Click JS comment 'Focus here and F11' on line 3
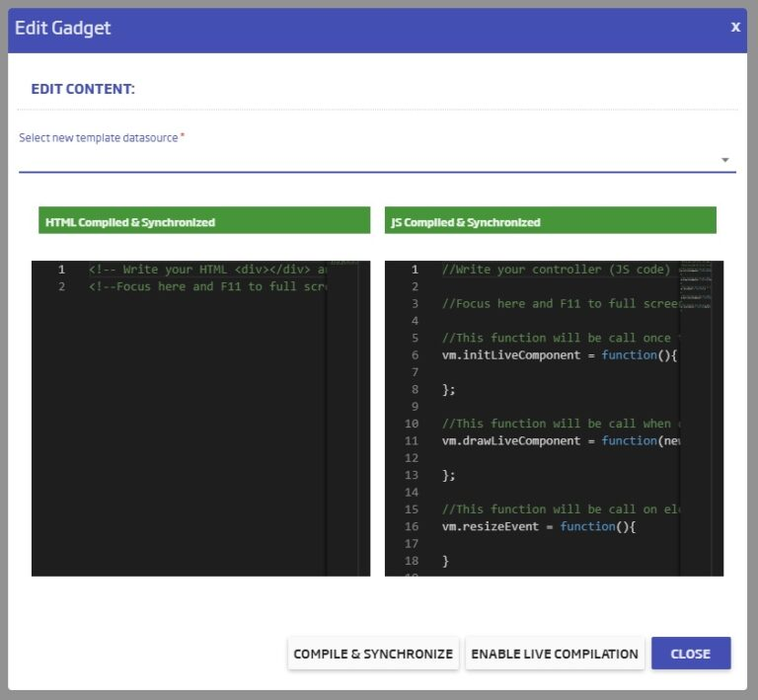 pyautogui.click(x=561, y=303)
